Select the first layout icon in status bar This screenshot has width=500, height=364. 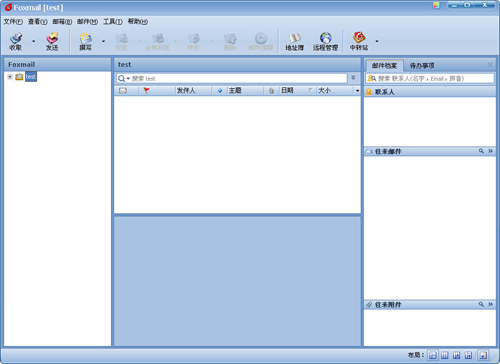[433, 355]
